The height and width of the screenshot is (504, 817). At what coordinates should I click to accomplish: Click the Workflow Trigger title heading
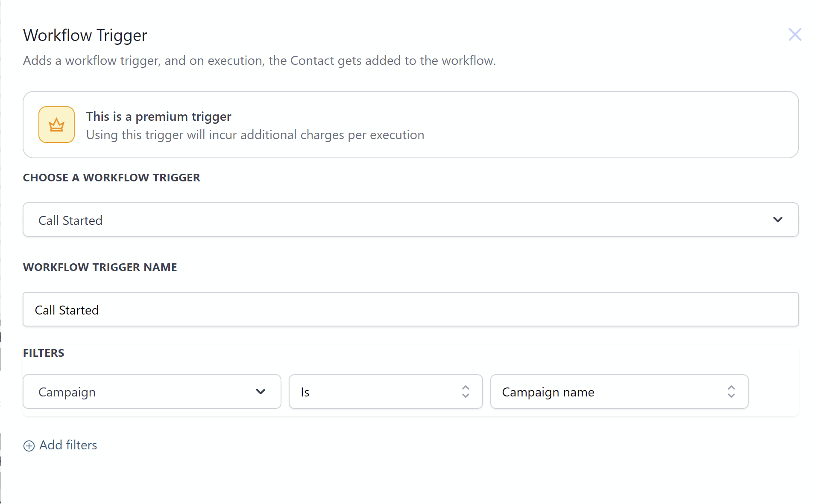(x=85, y=35)
